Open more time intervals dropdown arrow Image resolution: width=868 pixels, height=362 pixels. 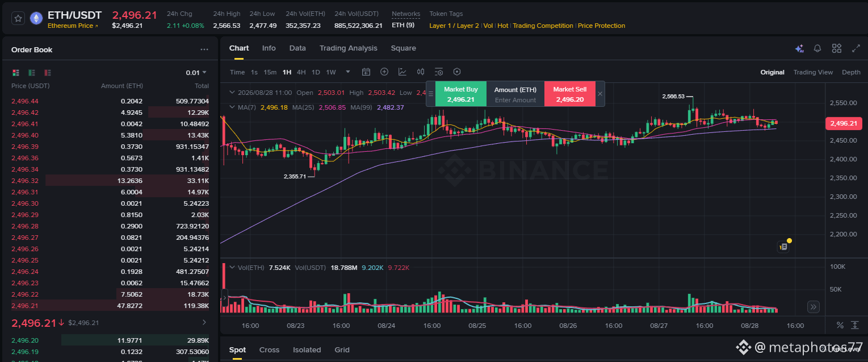coord(348,72)
